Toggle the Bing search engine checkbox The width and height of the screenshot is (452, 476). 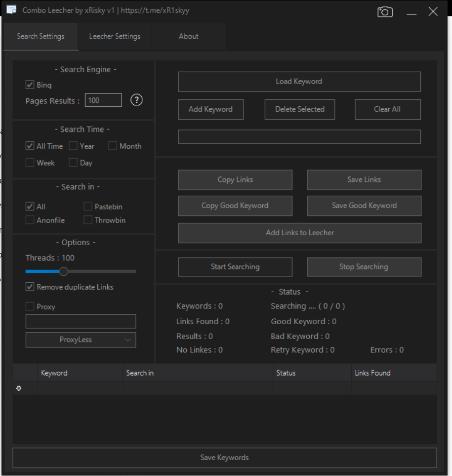click(x=30, y=85)
